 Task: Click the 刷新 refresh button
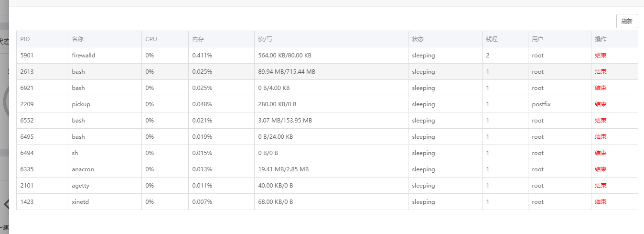pos(627,21)
